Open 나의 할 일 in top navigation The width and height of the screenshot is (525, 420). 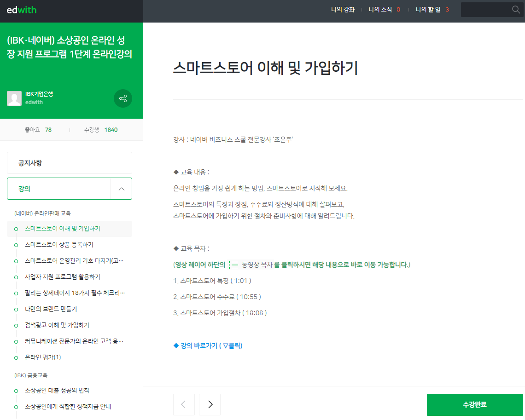click(428, 10)
